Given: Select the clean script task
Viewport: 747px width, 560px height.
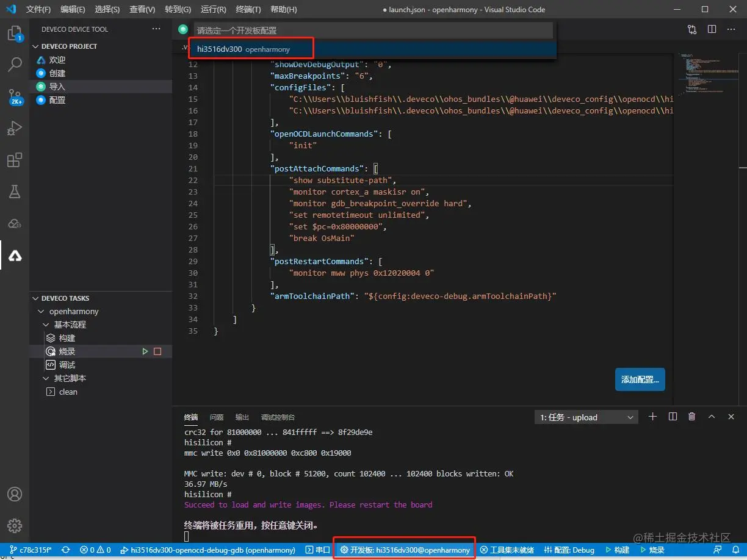Looking at the screenshot, I should [68, 392].
